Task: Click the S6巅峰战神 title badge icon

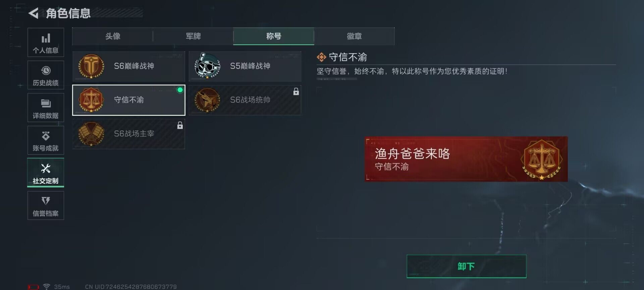Action: point(91,66)
